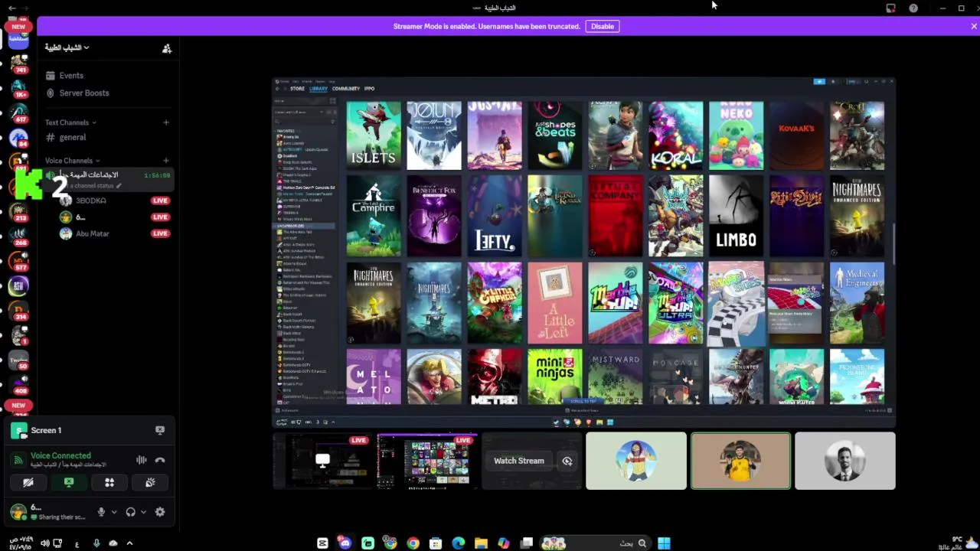Open User Settings gear
Screen dimensions: 980x551
point(160,512)
